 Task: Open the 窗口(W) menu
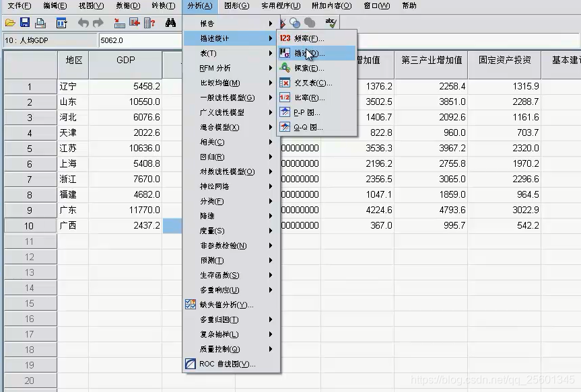[376, 6]
